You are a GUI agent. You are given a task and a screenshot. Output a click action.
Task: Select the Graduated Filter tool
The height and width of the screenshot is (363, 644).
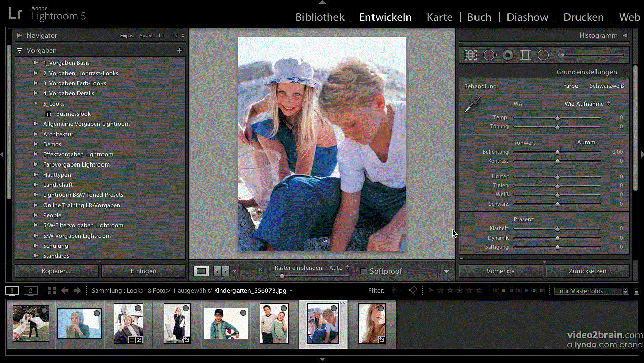point(525,55)
